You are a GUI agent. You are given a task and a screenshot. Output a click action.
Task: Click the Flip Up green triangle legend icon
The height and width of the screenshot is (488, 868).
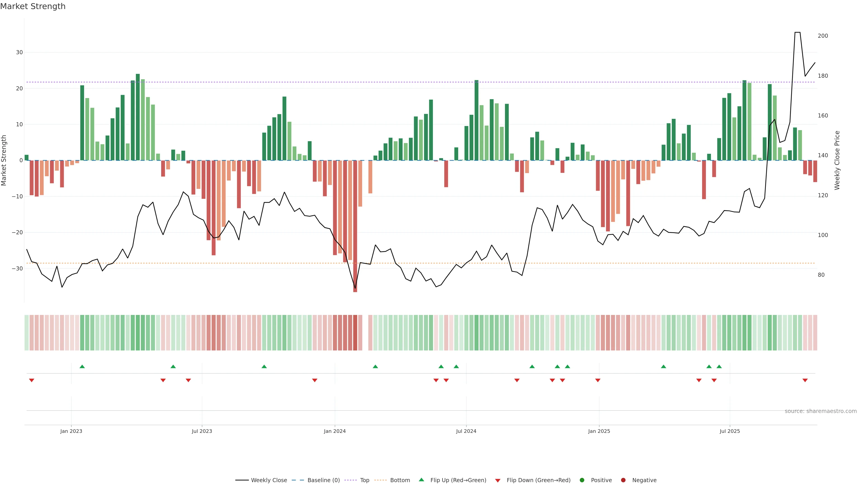421,480
